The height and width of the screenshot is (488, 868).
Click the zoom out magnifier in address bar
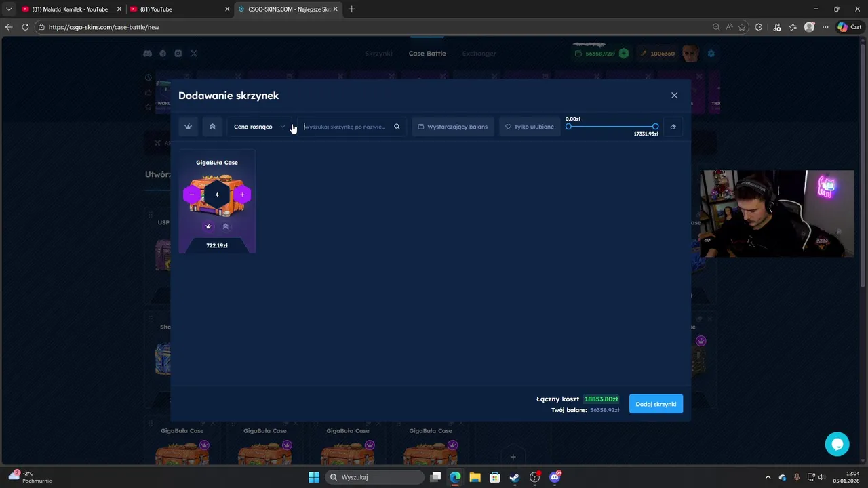pyautogui.click(x=716, y=27)
